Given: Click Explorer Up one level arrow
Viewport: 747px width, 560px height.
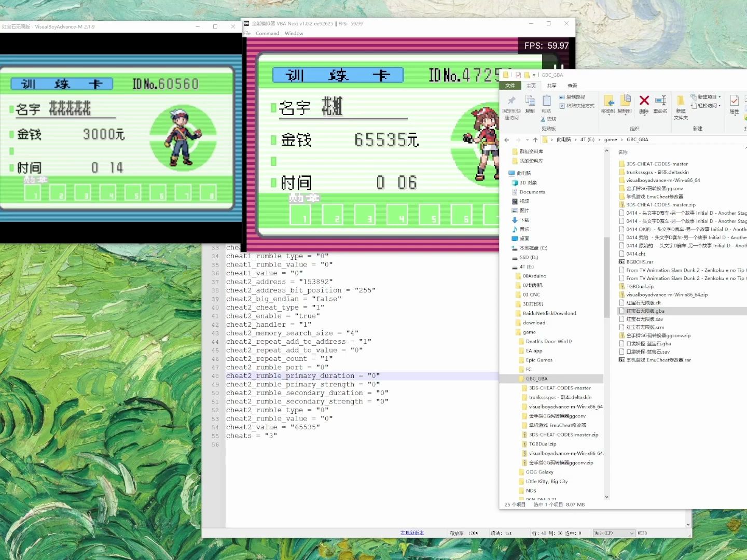Looking at the screenshot, I should (535, 139).
